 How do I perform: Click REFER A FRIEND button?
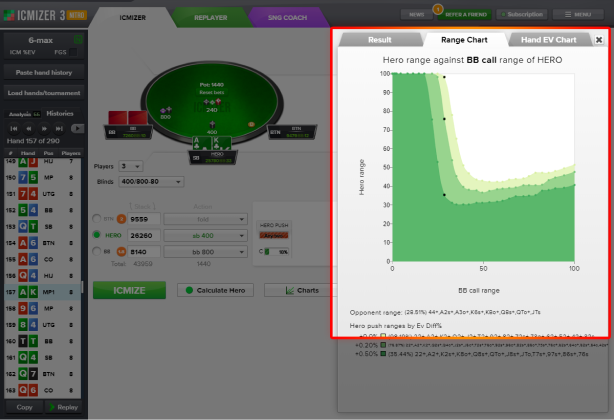pos(466,14)
